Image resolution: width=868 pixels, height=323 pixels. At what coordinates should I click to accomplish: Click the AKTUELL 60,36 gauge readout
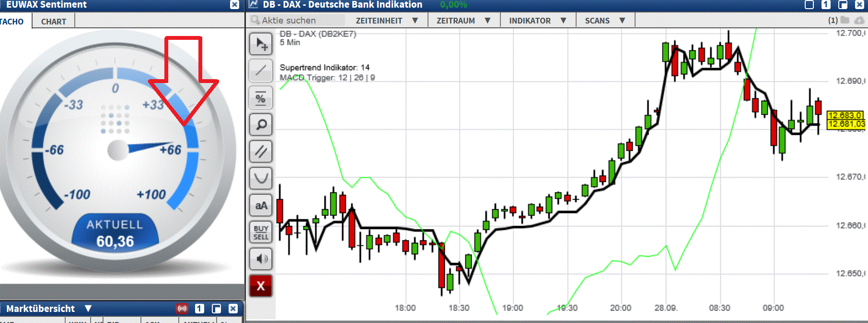click(x=115, y=233)
